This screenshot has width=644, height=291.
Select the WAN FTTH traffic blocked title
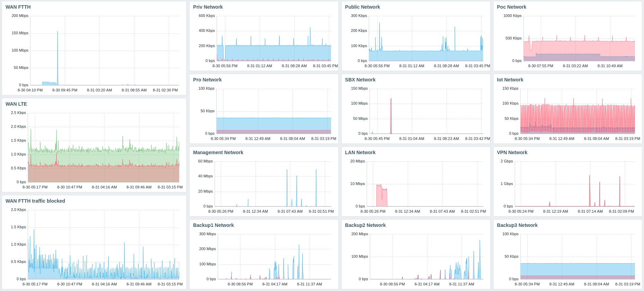tap(35, 201)
